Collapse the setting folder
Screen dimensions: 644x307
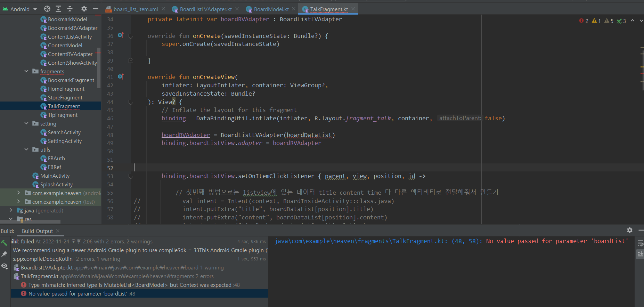point(26,123)
